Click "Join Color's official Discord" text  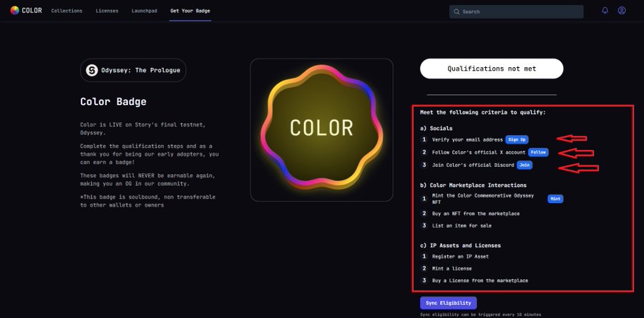click(x=473, y=165)
